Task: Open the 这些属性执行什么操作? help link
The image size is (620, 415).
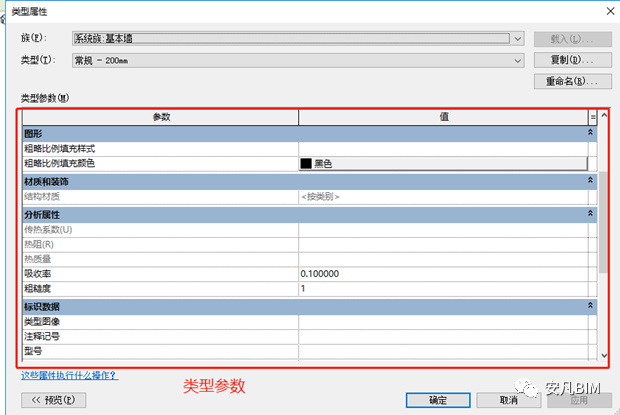Action: coord(69,375)
